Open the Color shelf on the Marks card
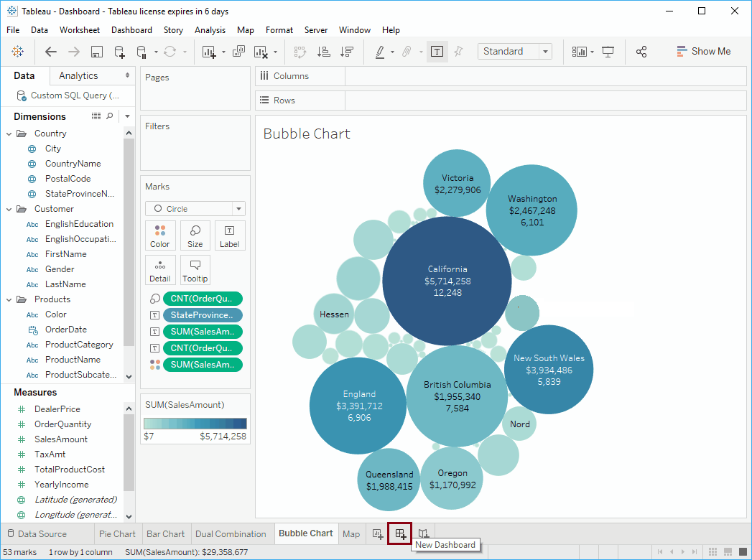The height and width of the screenshot is (560, 752). [159, 235]
